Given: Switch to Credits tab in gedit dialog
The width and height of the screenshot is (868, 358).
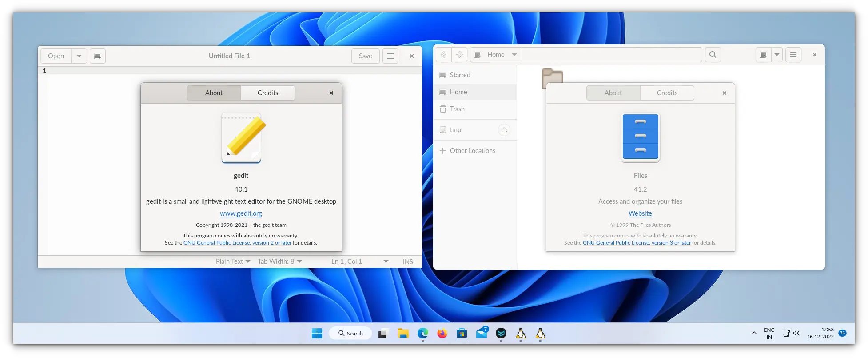Looking at the screenshot, I should tap(268, 93).
